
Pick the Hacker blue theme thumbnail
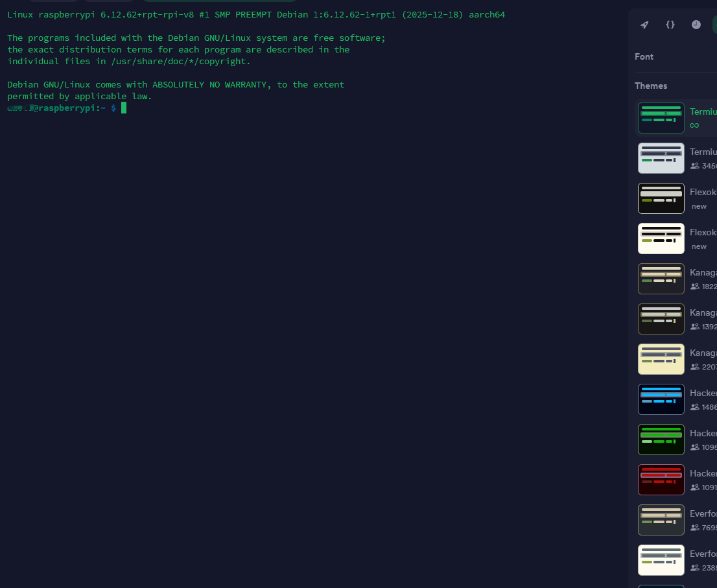click(661, 399)
